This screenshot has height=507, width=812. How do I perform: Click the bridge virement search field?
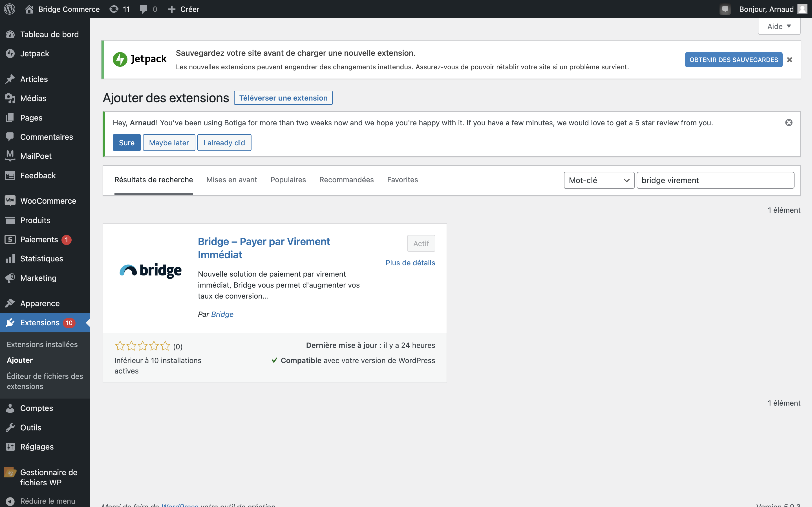[715, 180]
